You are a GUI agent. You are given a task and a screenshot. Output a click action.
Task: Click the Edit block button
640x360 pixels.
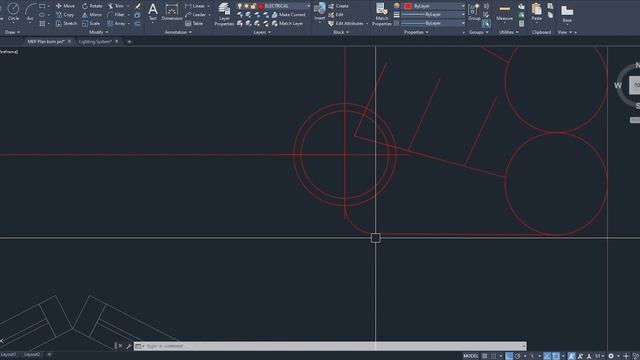pyautogui.click(x=336, y=15)
